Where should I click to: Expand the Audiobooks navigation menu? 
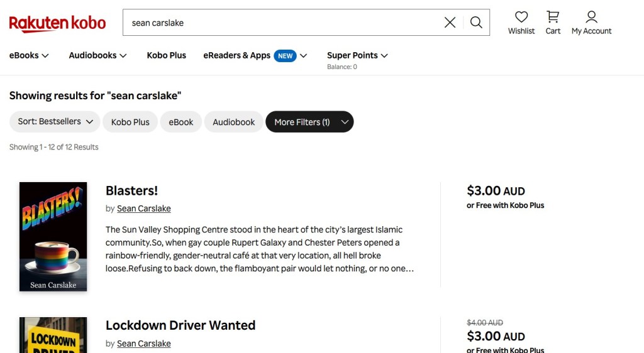[97, 55]
